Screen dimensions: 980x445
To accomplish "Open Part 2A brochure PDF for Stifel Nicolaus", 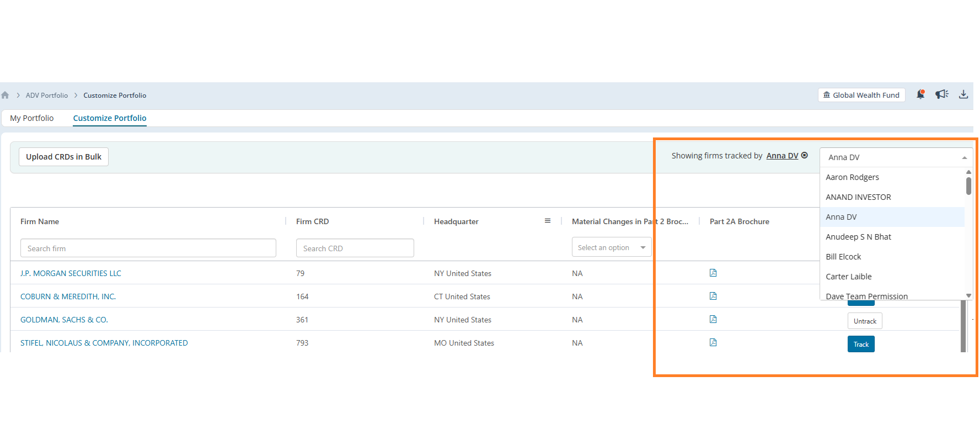I will (713, 342).
